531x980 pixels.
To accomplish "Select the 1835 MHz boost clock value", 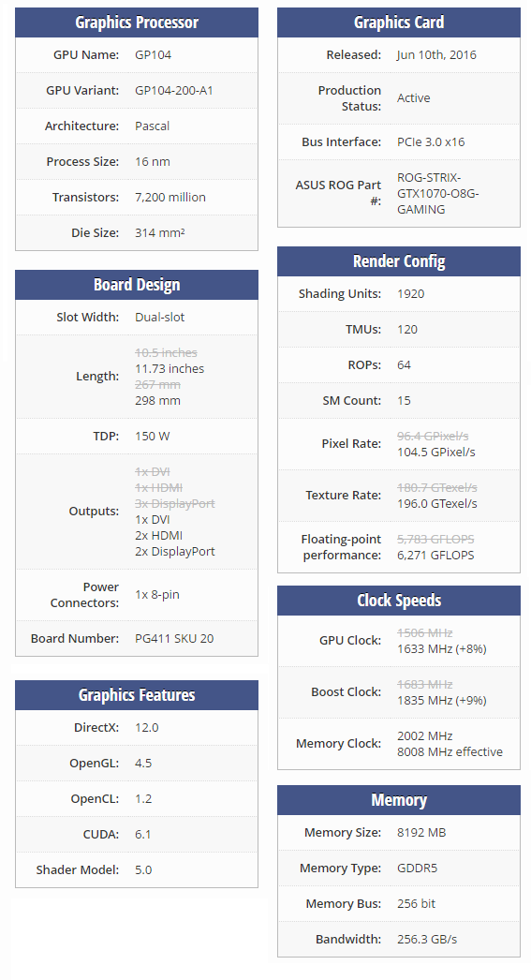I will click(442, 701).
